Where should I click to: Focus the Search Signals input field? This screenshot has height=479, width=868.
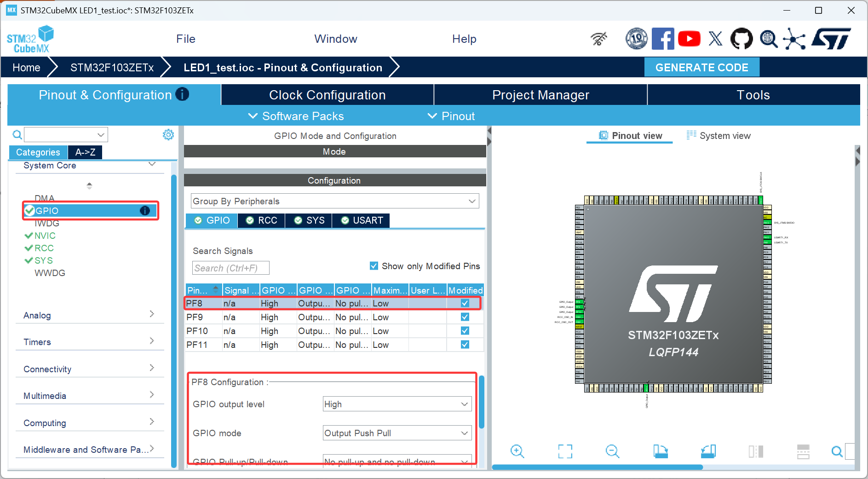(x=230, y=268)
